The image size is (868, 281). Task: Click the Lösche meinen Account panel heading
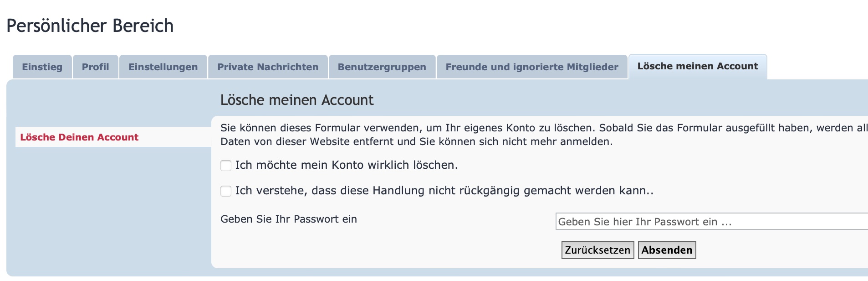click(296, 100)
